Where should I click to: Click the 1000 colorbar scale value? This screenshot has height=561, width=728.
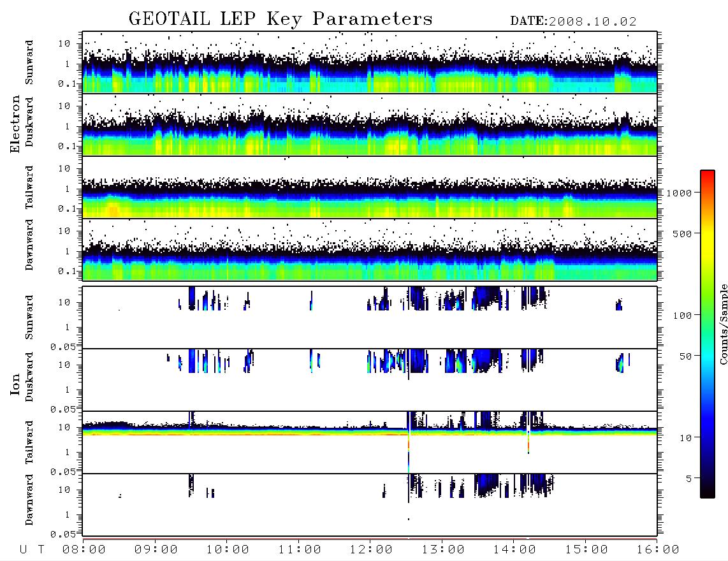coord(680,193)
